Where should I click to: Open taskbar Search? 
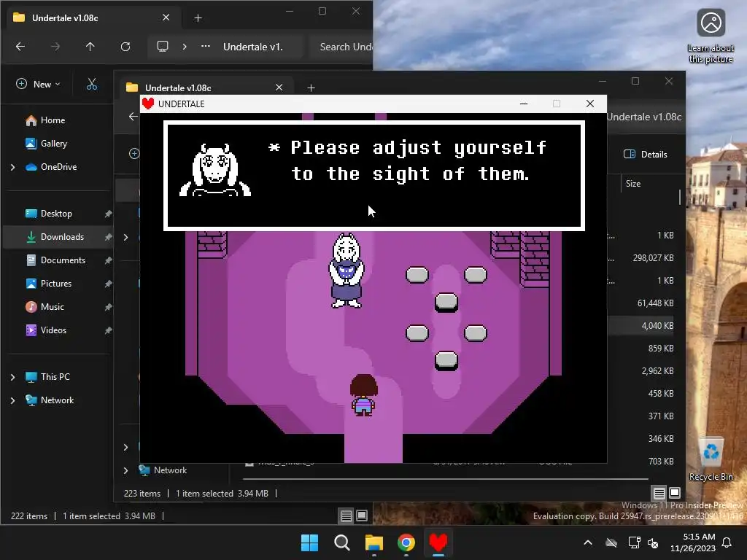[x=341, y=542]
